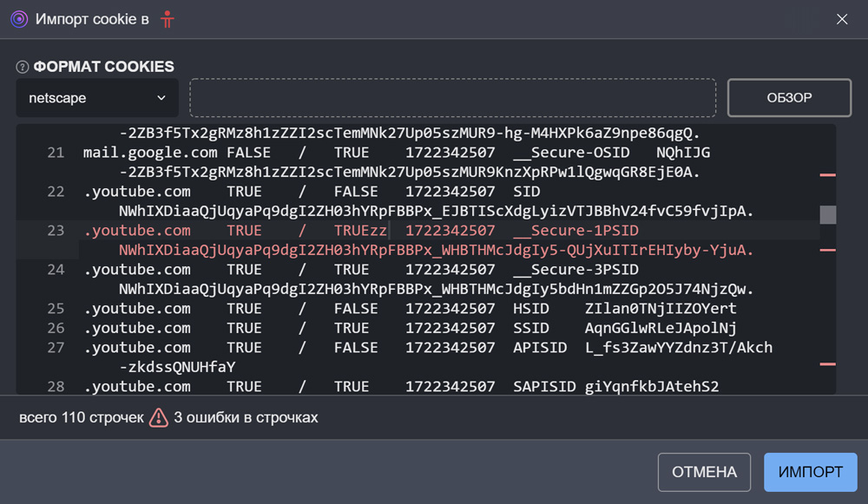The height and width of the screenshot is (504, 868).
Task: Click the ФОРМАТ COOKIES heading
Action: (x=103, y=67)
